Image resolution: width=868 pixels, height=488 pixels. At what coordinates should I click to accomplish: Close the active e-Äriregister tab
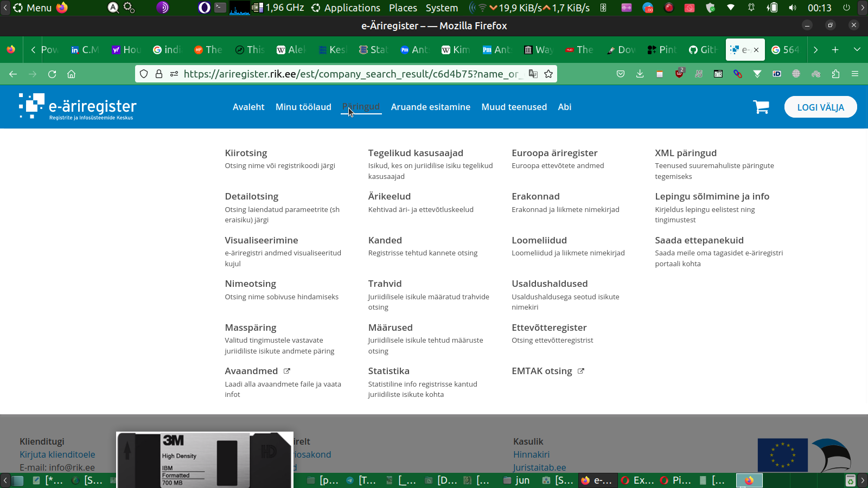[756, 50]
